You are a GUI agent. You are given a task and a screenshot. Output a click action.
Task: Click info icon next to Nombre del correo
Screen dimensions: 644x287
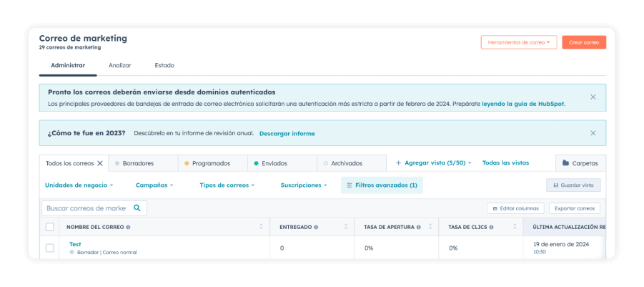(x=129, y=228)
